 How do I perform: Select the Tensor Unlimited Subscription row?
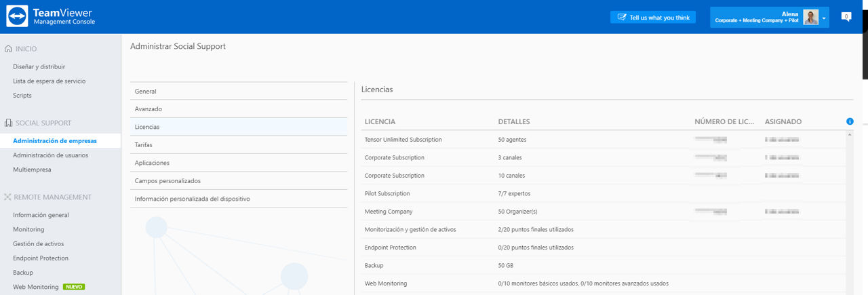click(604, 140)
